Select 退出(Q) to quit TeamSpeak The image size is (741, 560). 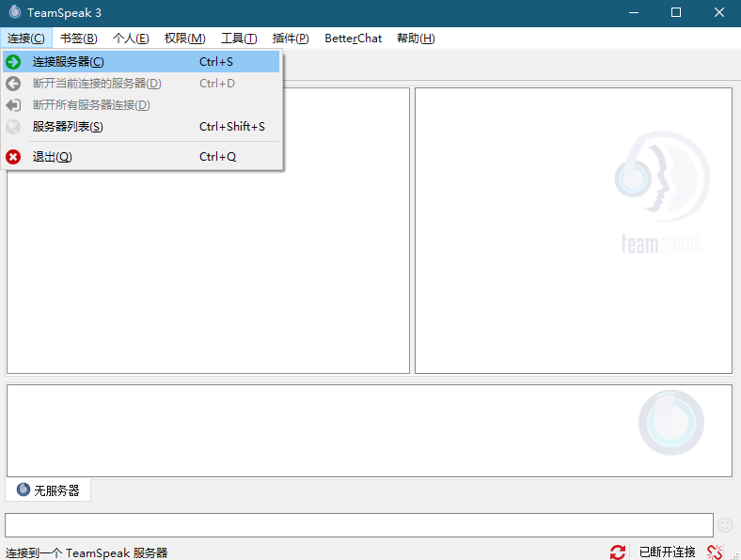141,157
